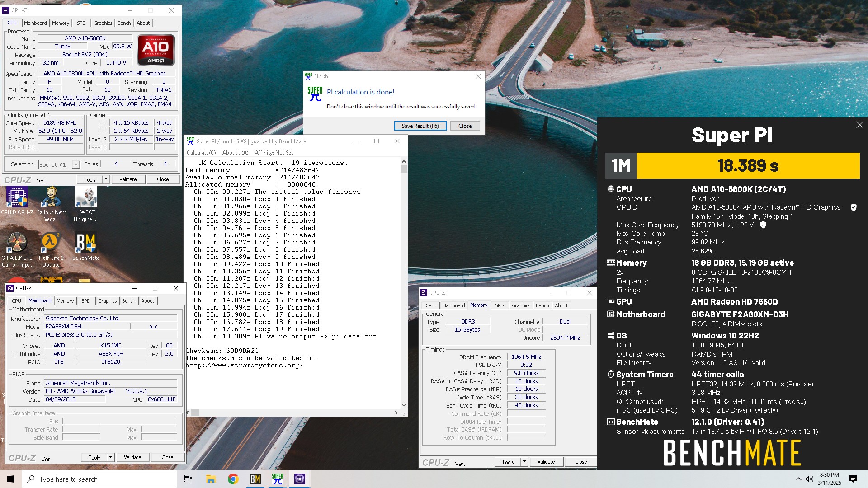Switch to SPD tab in top-left CPU-Z
Viewport: 868px width, 488px height.
(81, 23)
